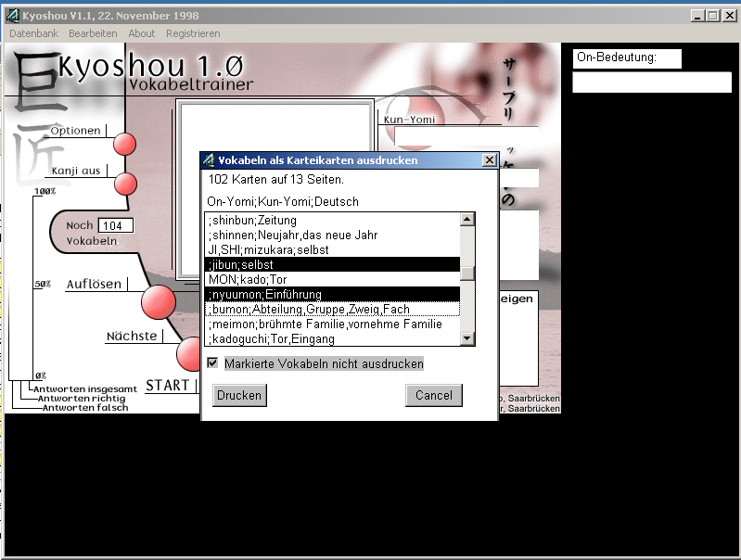Click the Cancel button
This screenshot has width=741, height=560.
pos(433,395)
